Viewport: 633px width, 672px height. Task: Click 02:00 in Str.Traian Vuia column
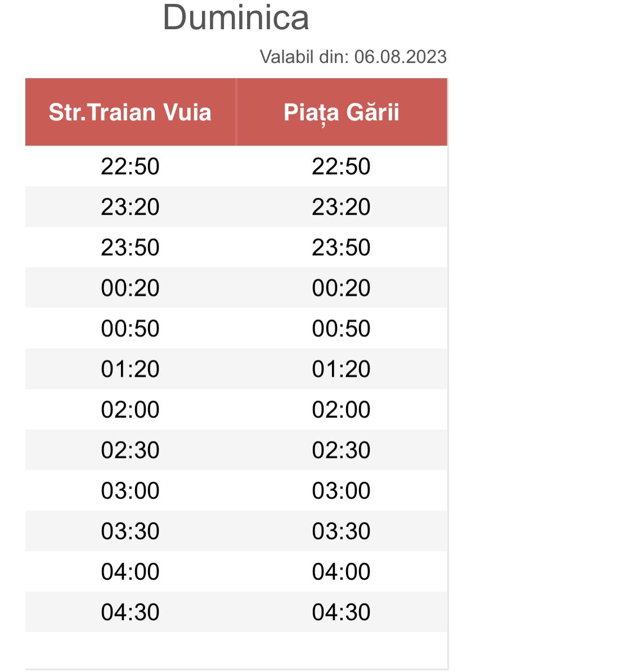pyautogui.click(x=130, y=409)
